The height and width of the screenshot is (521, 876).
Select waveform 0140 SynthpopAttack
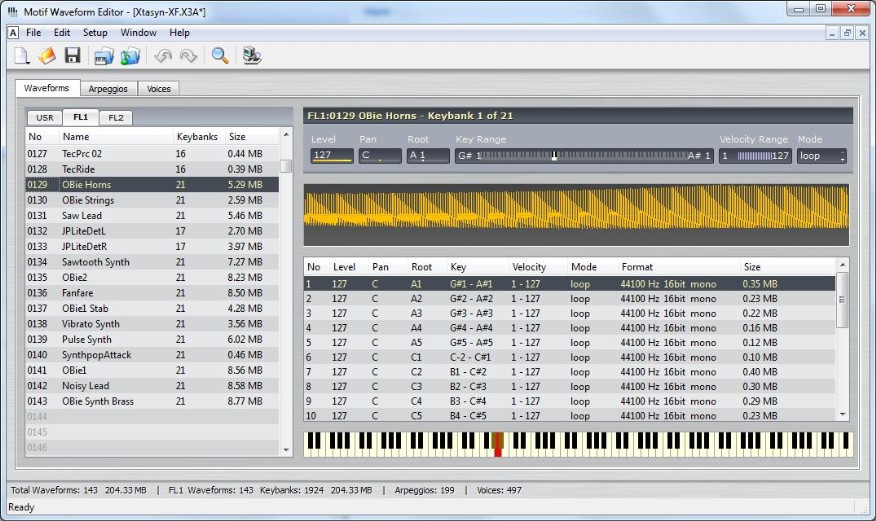152,355
